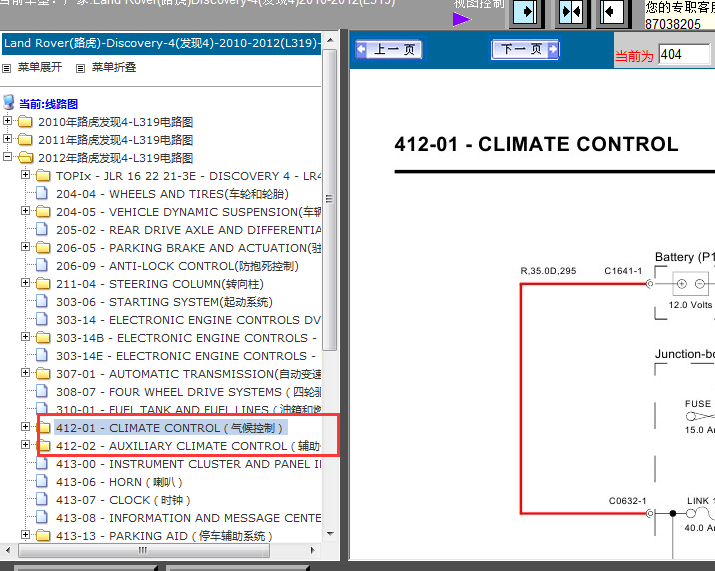Screen dimensions: 715x571
Task: Expand the 206-05 Parking Brake and Actuation node
Action: tap(26, 247)
